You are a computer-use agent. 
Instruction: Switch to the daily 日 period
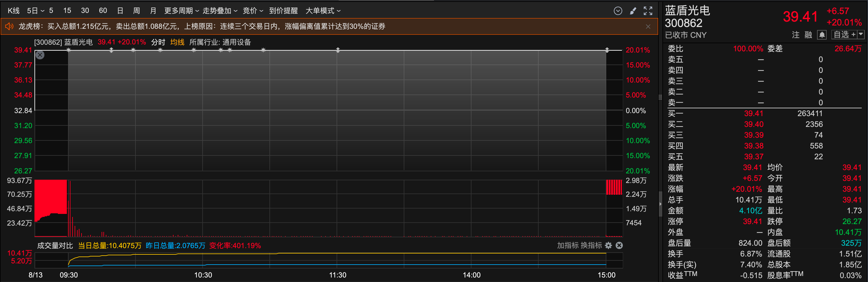point(120,11)
